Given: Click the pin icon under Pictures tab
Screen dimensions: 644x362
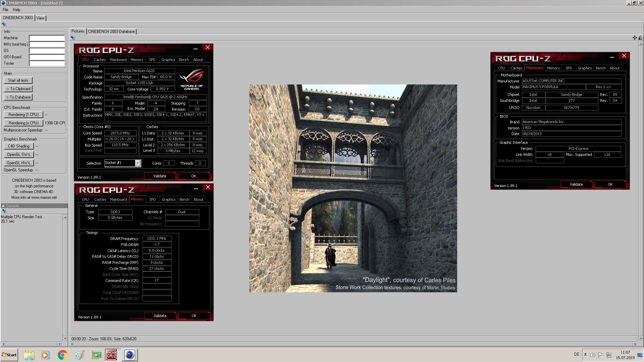Looking at the screenshot, I should pyautogui.click(x=73, y=38).
